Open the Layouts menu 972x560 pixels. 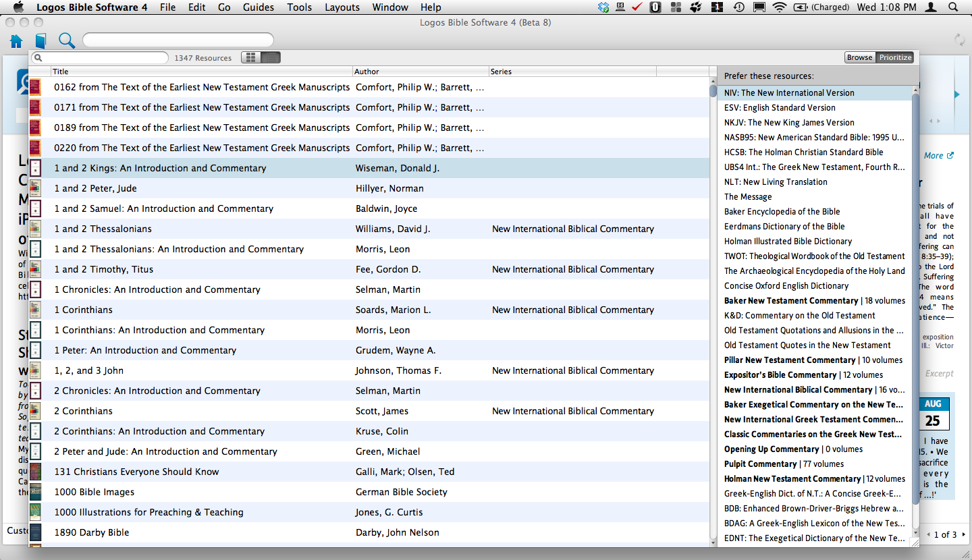point(342,7)
